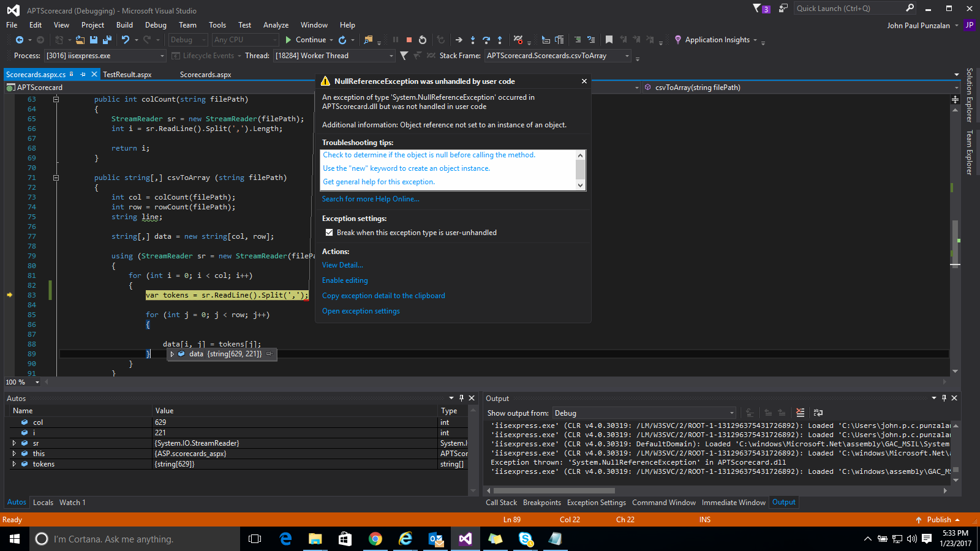980x551 pixels.
Task: Toggle word wrap in the Output panel
Action: (818, 413)
